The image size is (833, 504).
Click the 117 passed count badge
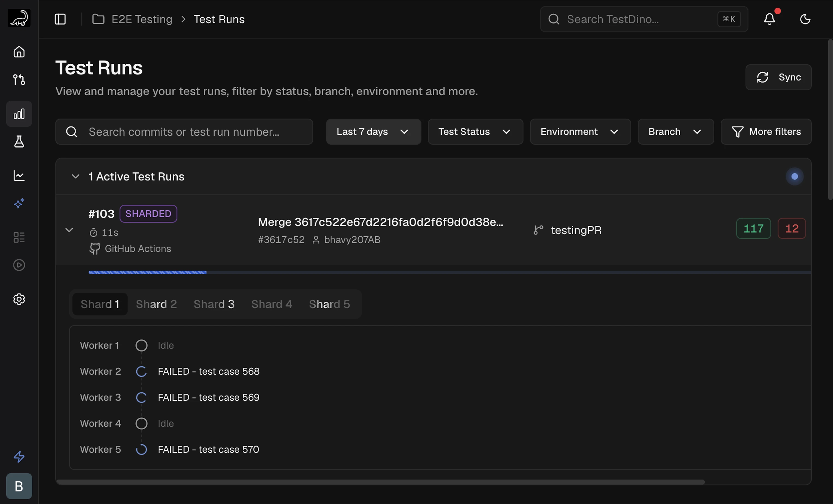[753, 229]
